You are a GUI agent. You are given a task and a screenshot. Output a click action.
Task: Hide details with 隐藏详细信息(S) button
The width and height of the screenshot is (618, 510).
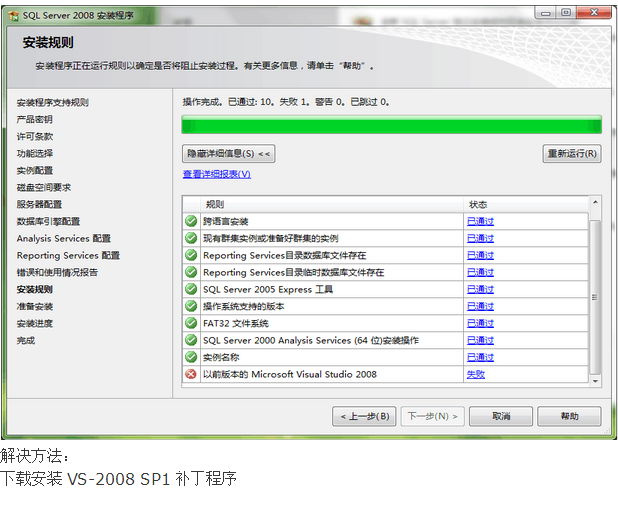click(x=229, y=153)
